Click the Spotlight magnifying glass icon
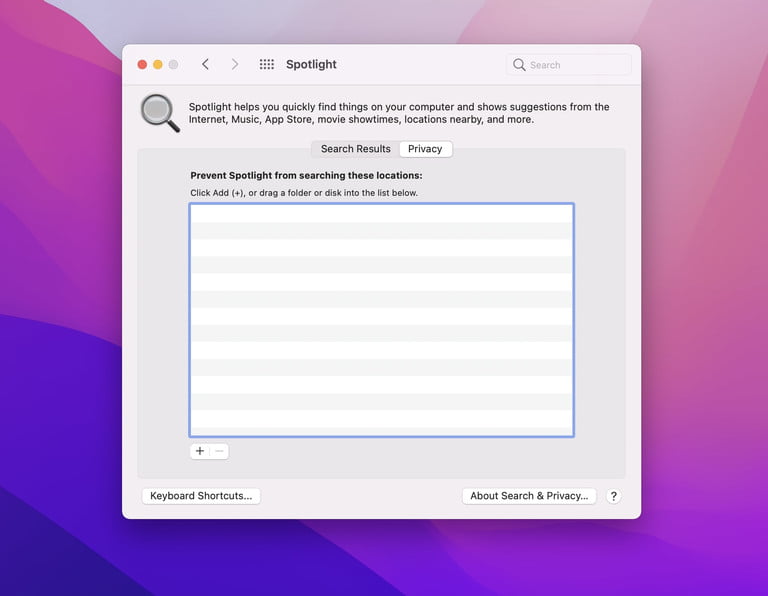Image resolution: width=768 pixels, height=596 pixels. (160, 113)
